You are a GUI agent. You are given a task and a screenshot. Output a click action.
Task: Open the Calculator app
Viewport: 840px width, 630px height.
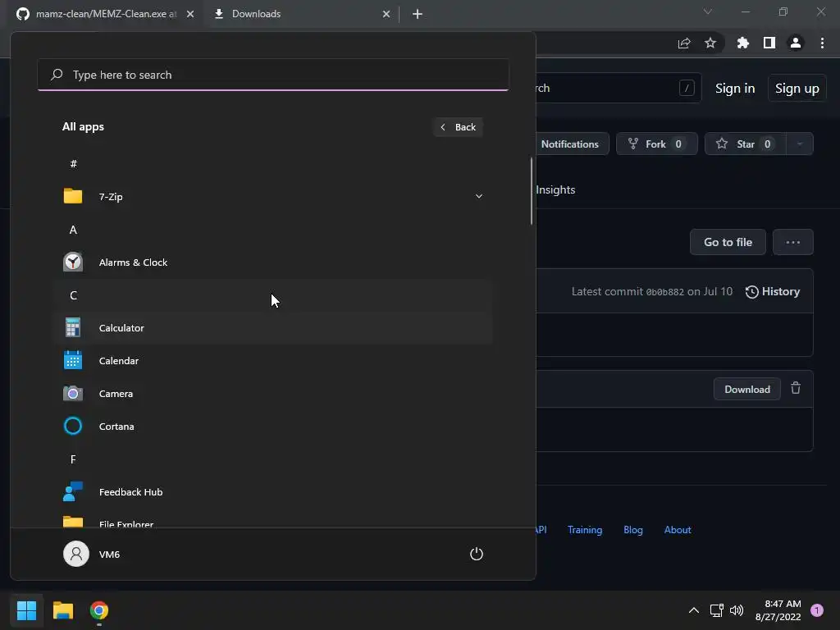pos(273,328)
